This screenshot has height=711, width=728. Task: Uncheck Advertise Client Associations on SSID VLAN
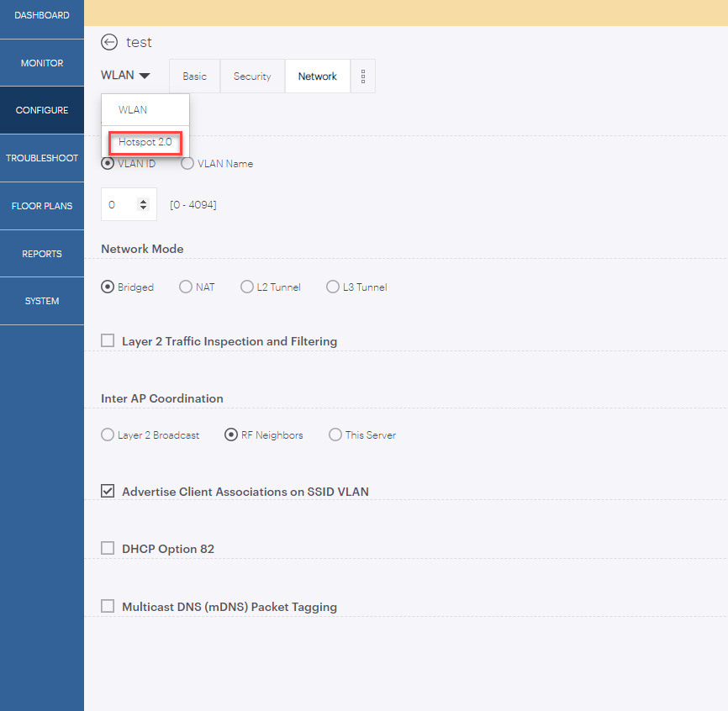click(x=108, y=491)
